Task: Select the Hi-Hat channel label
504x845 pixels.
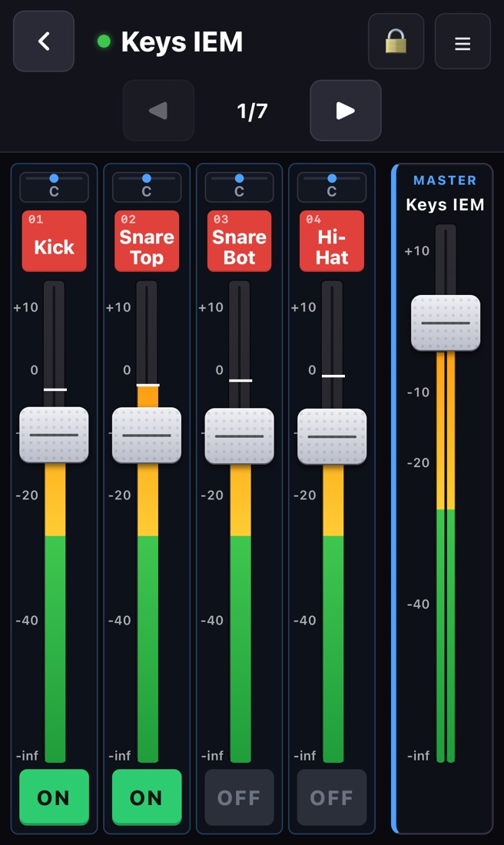Action: [332, 241]
